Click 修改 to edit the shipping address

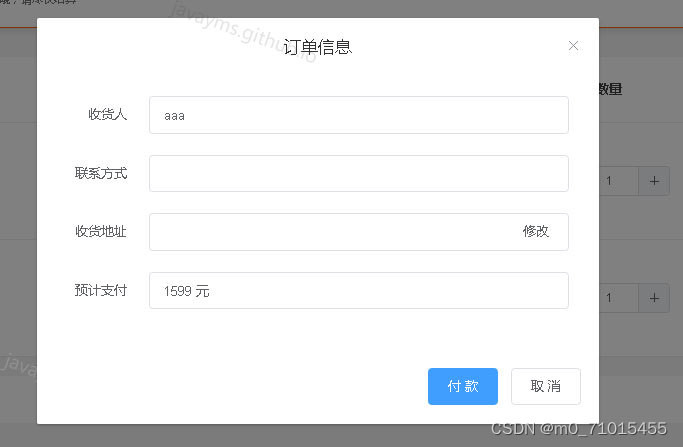pyautogui.click(x=536, y=231)
